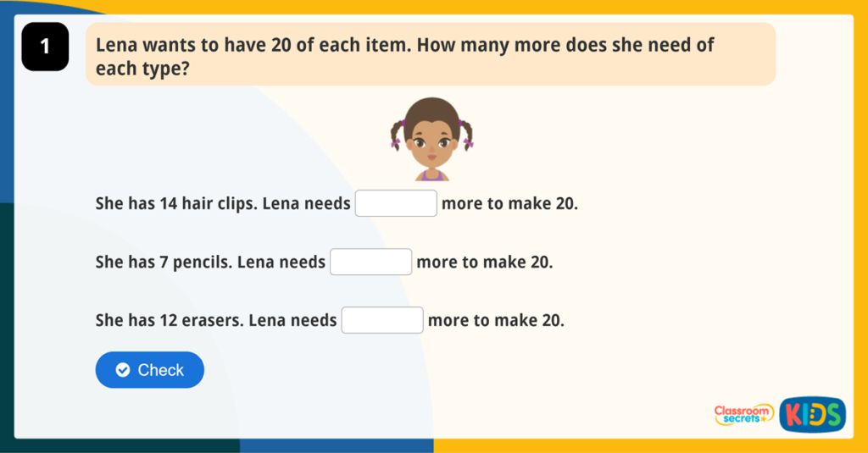Click Lena's avatar face
Viewport: 868px width, 453px height.
[432, 140]
